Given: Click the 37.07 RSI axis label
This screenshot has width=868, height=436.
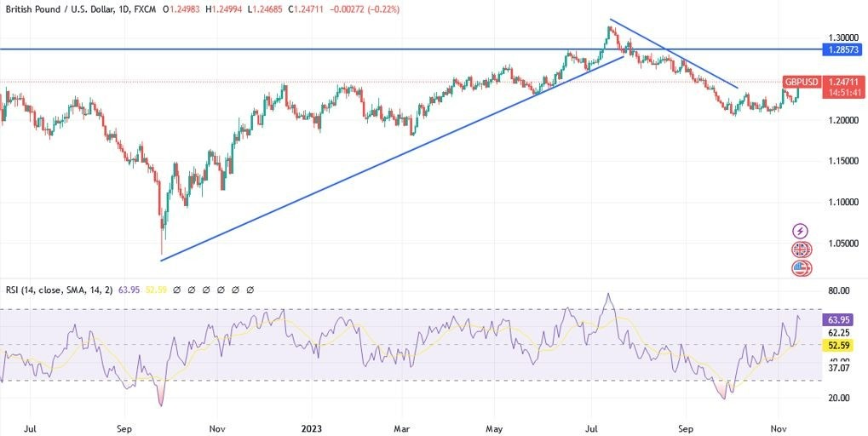Looking at the screenshot, I should tap(841, 367).
